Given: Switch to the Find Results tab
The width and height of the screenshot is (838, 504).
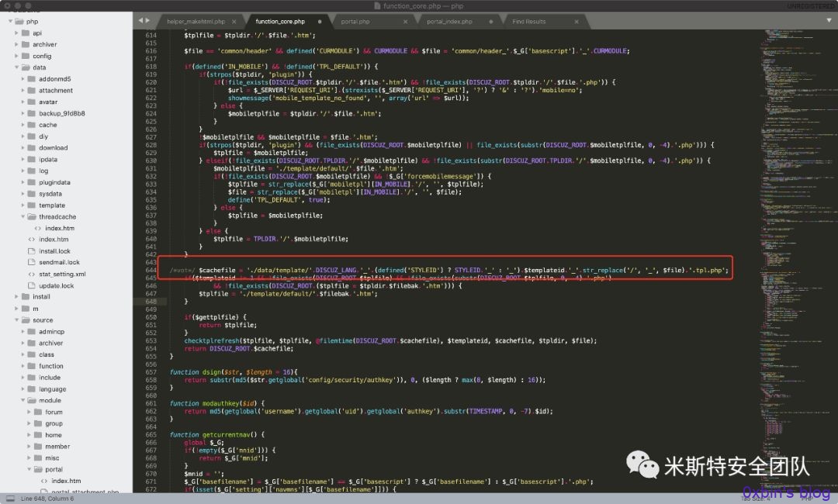Looking at the screenshot, I should tap(528, 22).
